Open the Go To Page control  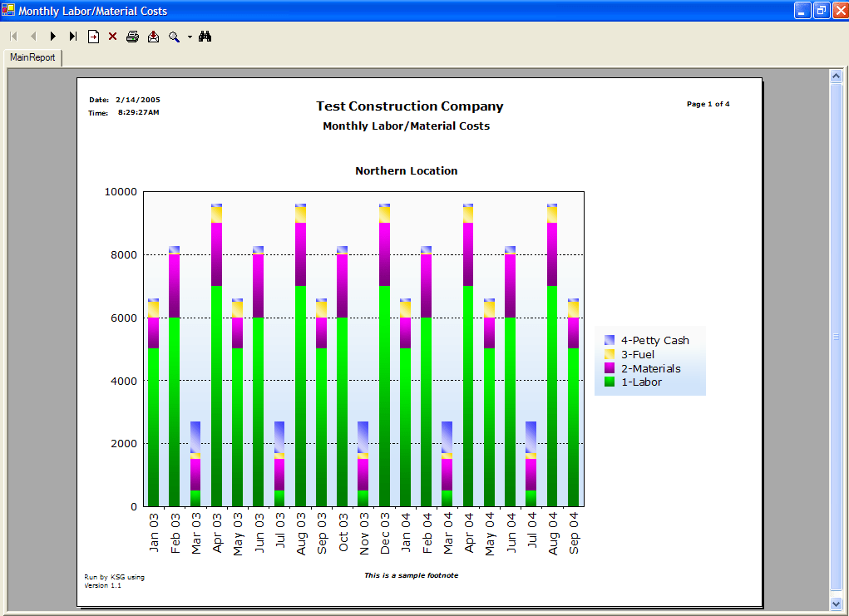pyautogui.click(x=93, y=36)
